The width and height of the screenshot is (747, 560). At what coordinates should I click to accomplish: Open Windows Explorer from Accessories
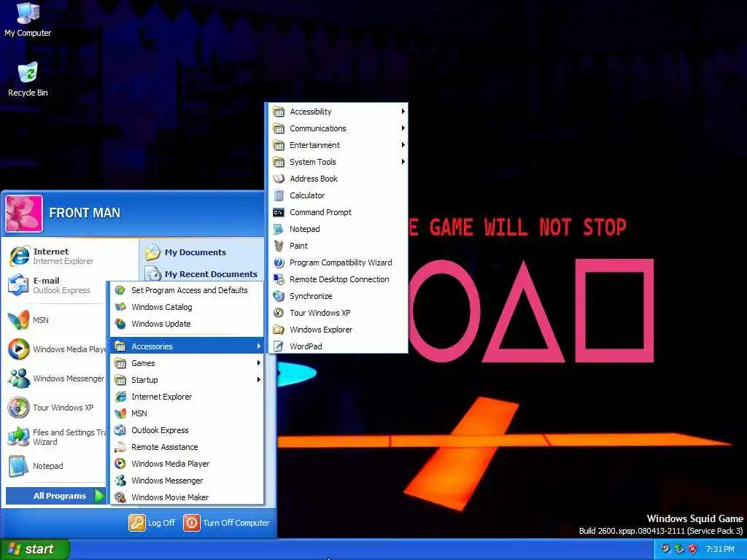click(338, 330)
